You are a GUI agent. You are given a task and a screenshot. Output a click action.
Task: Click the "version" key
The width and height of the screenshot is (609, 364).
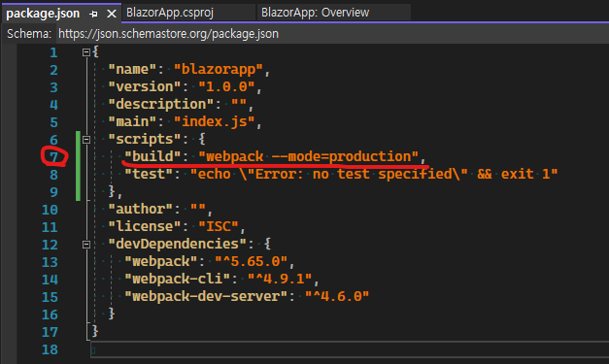(x=145, y=87)
